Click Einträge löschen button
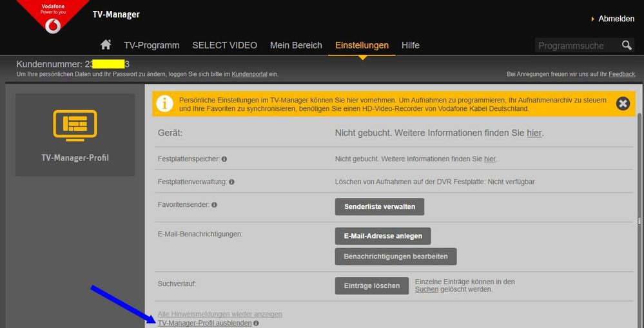 [x=372, y=285]
